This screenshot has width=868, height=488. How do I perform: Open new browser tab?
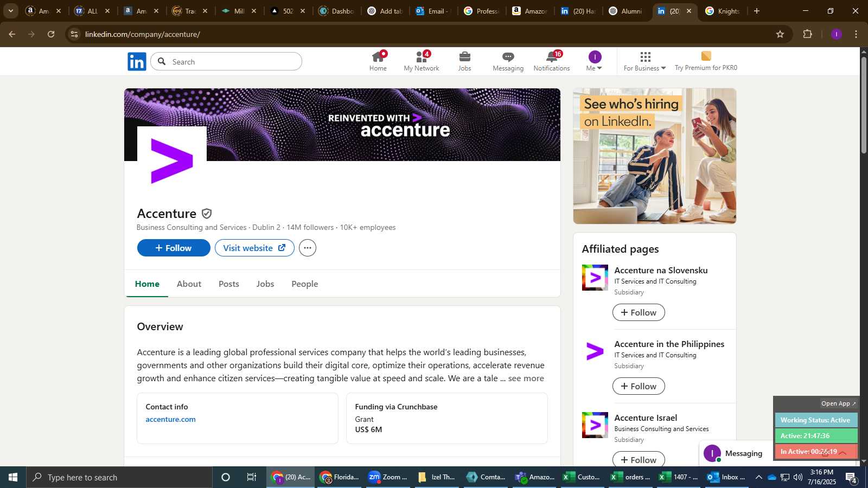click(x=757, y=11)
